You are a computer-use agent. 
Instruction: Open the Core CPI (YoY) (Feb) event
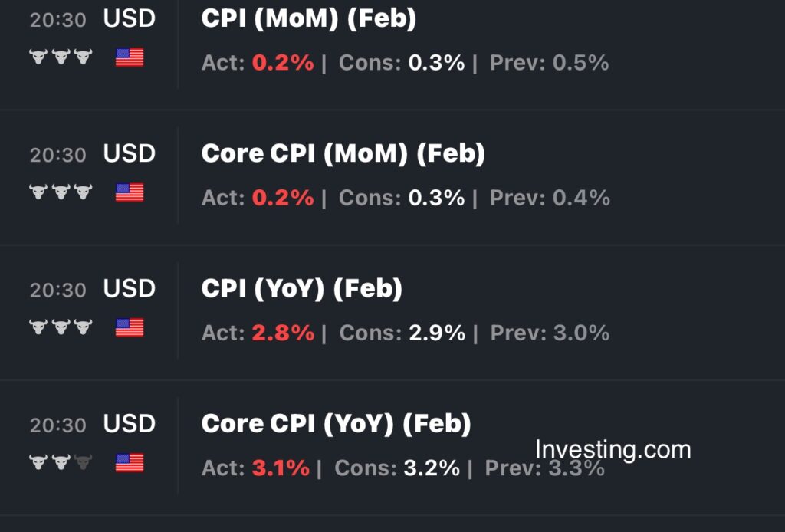click(x=336, y=424)
